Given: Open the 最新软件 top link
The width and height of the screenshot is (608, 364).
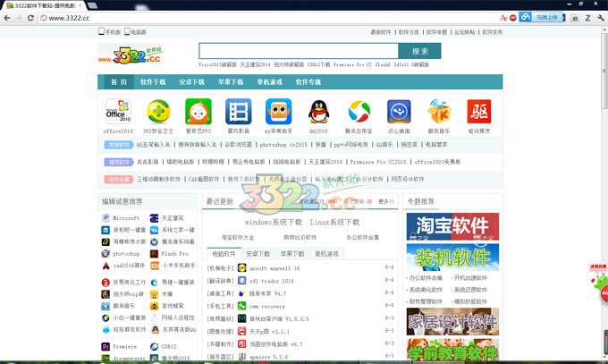Looking at the screenshot, I should (x=381, y=32).
